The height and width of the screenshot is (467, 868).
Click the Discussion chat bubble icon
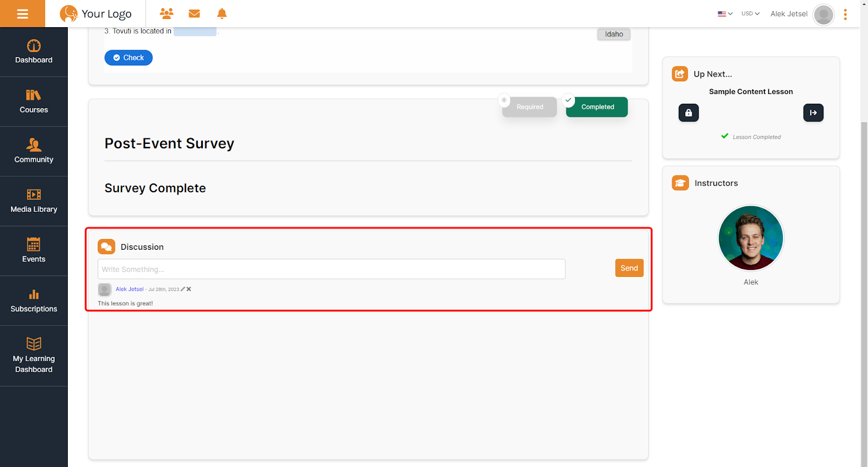[x=106, y=247]
